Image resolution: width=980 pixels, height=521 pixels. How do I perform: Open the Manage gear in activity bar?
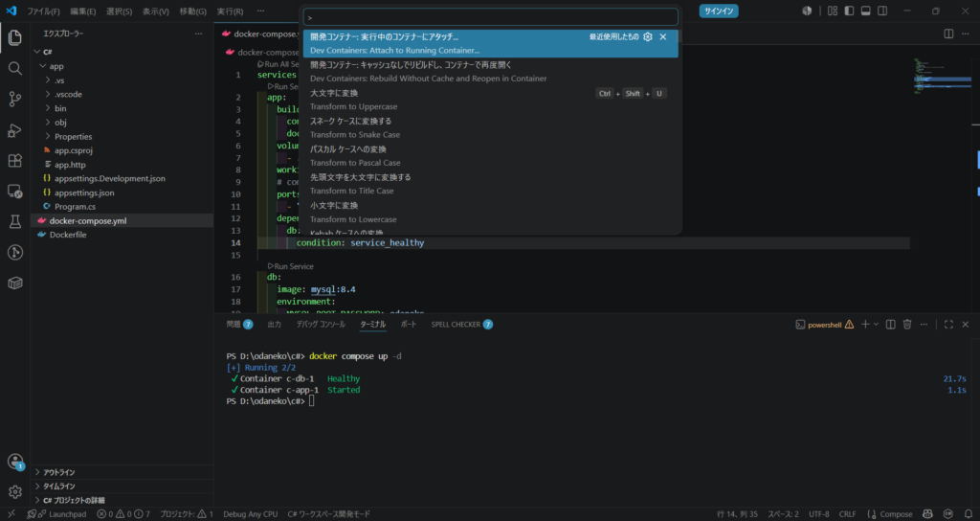coord(15,492)
